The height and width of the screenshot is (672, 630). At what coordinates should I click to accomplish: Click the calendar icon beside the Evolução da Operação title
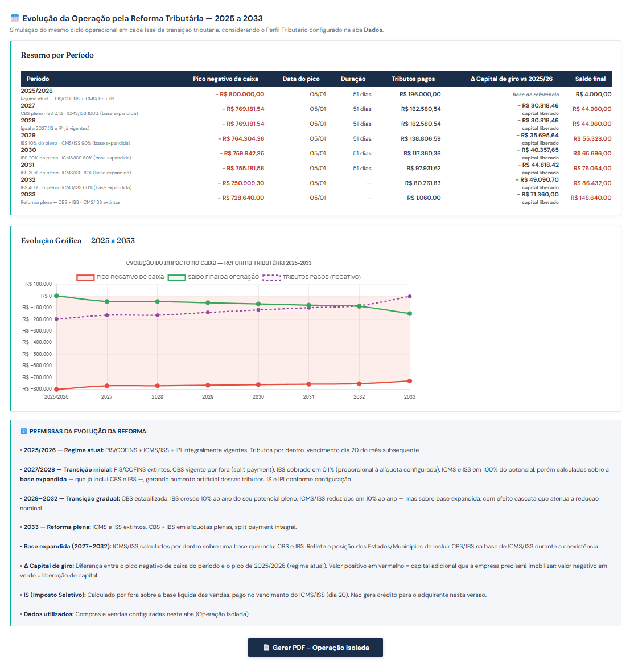[15, 18]
